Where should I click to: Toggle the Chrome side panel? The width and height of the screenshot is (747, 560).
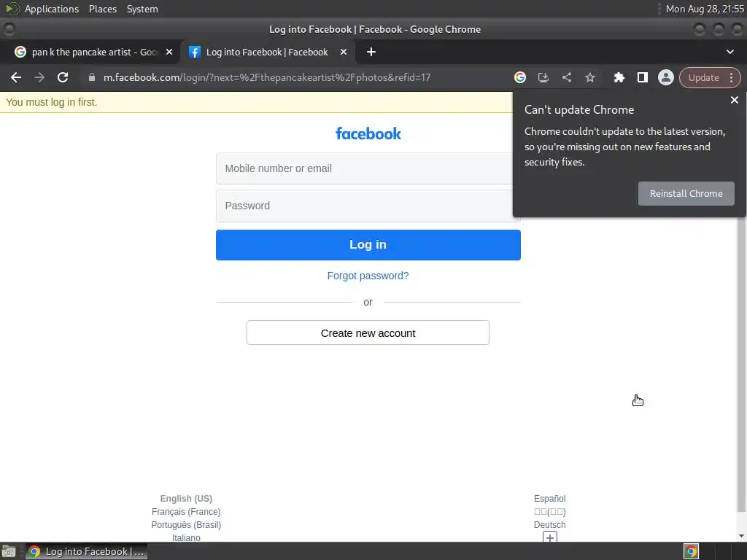(642, 77)
